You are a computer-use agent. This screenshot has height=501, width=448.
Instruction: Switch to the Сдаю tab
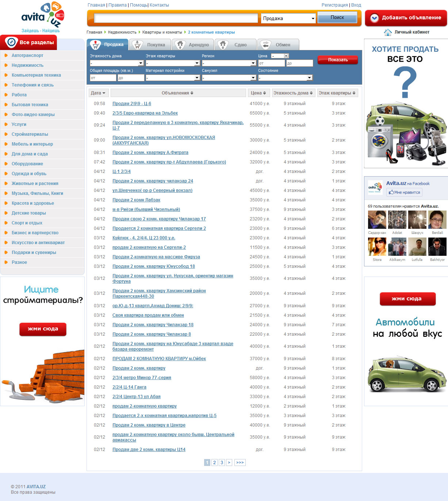coord(235,45)
